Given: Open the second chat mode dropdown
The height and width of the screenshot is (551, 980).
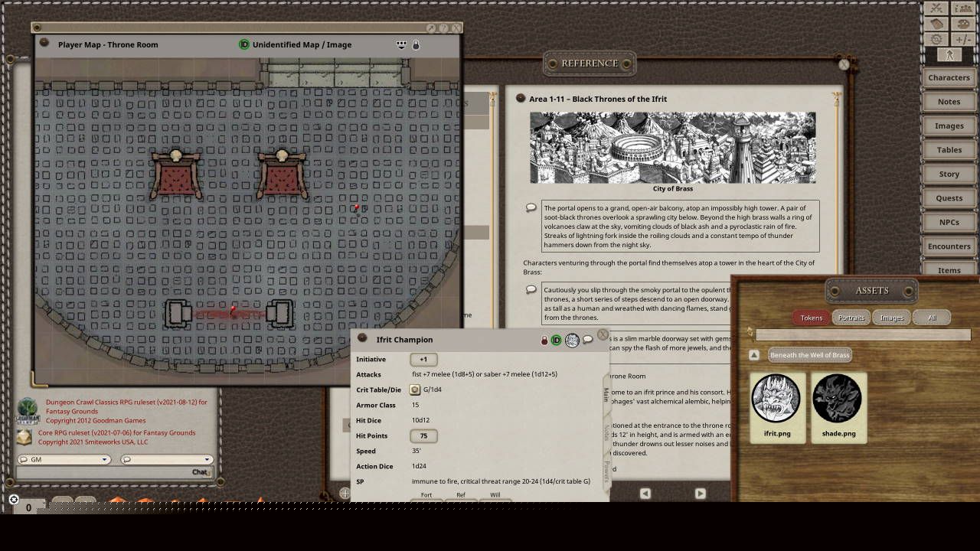Looking at the screenshot, I should pos(166,460).
